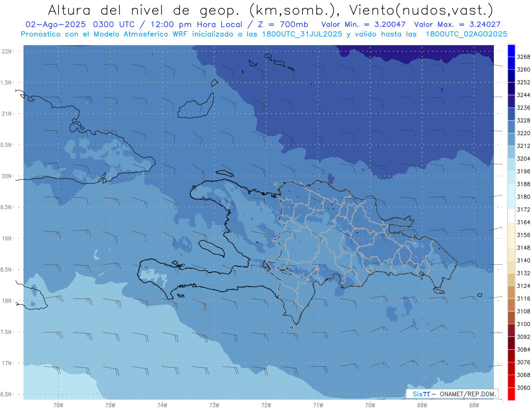Pick the bright blue swatch above 3268

tap(511, 51)
